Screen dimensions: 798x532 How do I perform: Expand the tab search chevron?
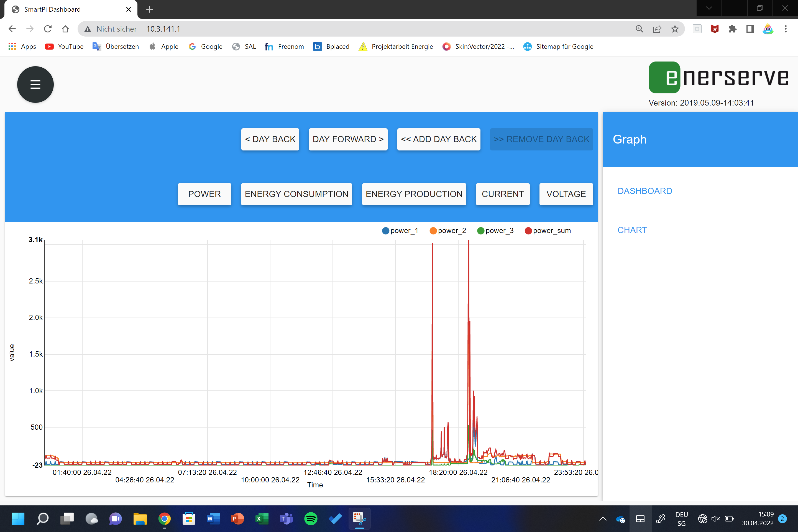(709, 8)
